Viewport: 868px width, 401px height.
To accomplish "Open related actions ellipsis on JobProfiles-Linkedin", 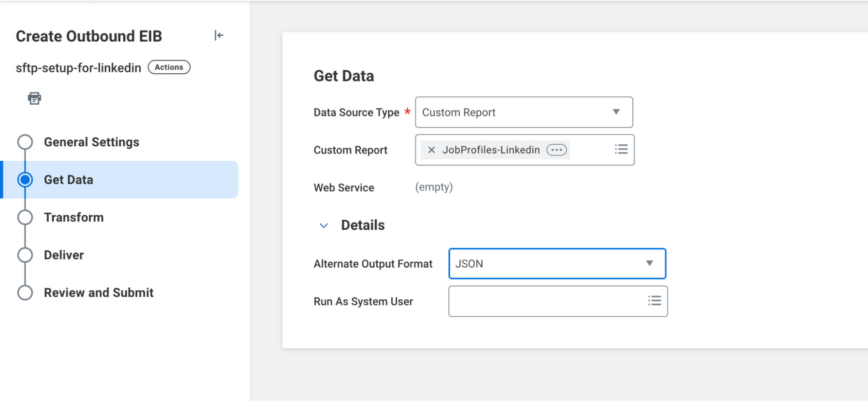I will (556, 150).
